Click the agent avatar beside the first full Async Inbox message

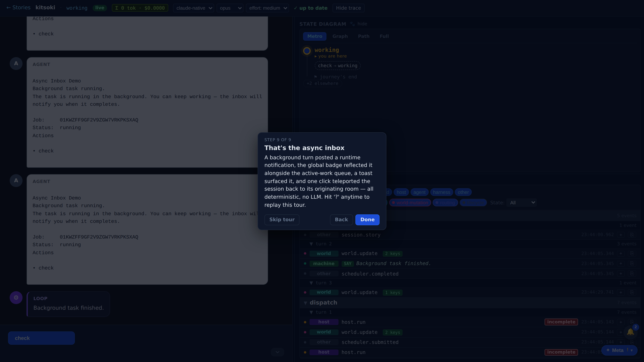(x=16, y=64)
